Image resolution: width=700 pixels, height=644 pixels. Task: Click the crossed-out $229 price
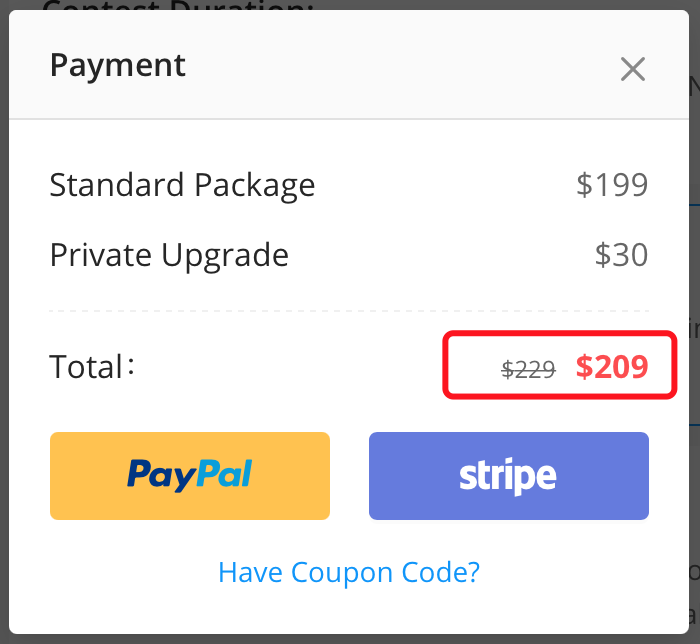(x=528, y=370)
